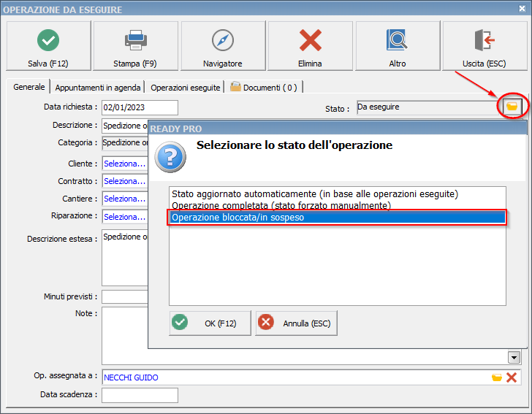The image size is (532, 414).
Task: Click the Uscita (ESC) exit button
Action: tap(484, 46)
